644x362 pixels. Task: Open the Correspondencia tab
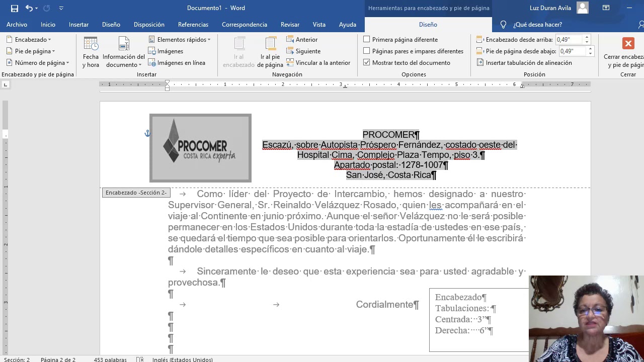tap(244, 25)
